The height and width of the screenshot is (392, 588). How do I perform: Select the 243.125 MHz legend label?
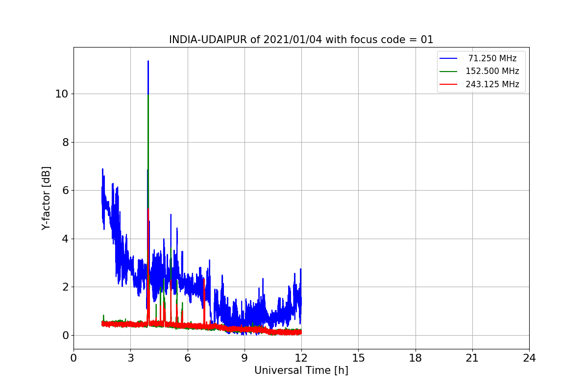coord(492,84)
